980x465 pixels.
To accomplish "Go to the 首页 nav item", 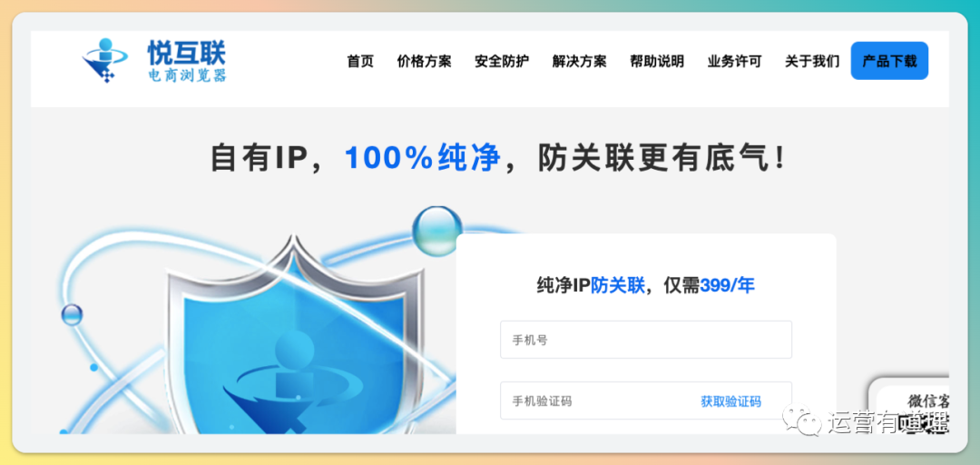I will (x=360, y=62).
